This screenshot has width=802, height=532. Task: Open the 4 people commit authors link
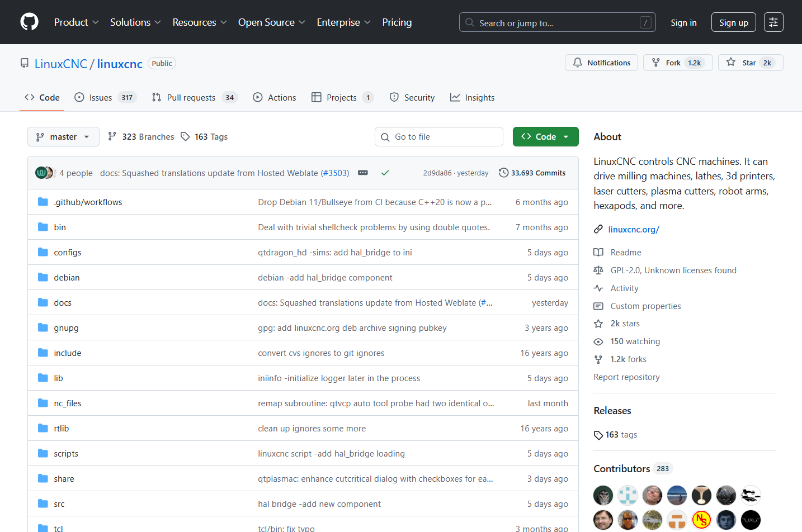tap(76, 173)
